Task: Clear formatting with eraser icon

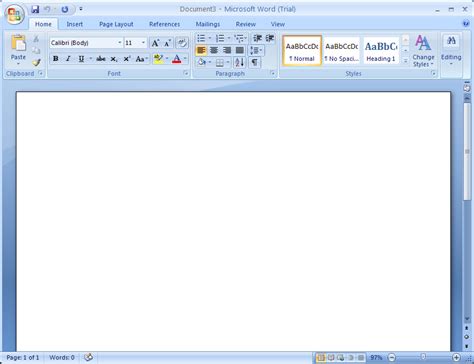Action: coord(182,43)
